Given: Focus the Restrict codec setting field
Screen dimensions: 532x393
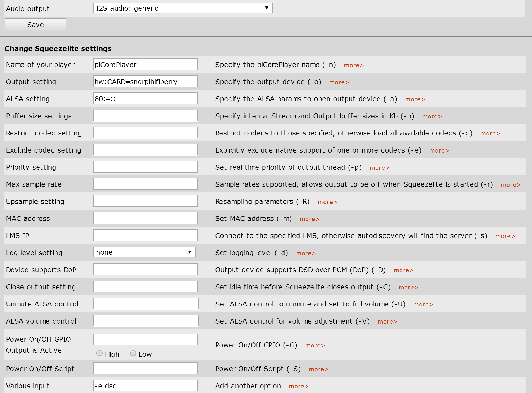Looking at the screenshot, I should pos(145,133).
